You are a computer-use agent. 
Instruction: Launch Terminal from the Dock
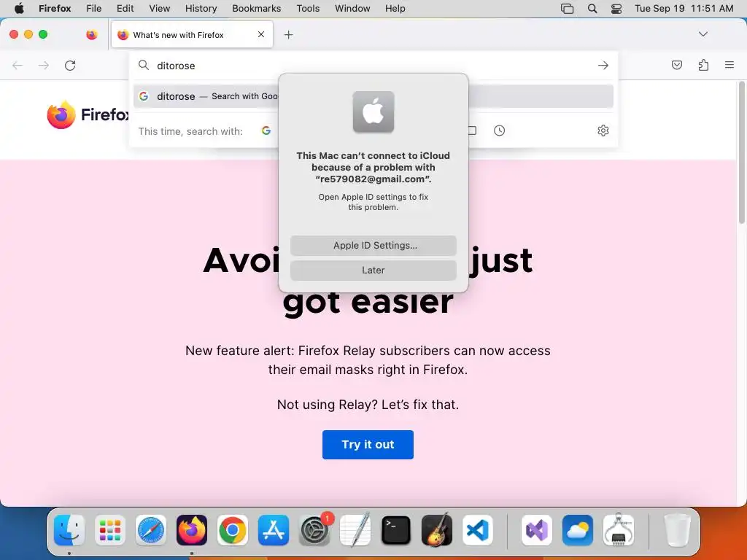396,530
